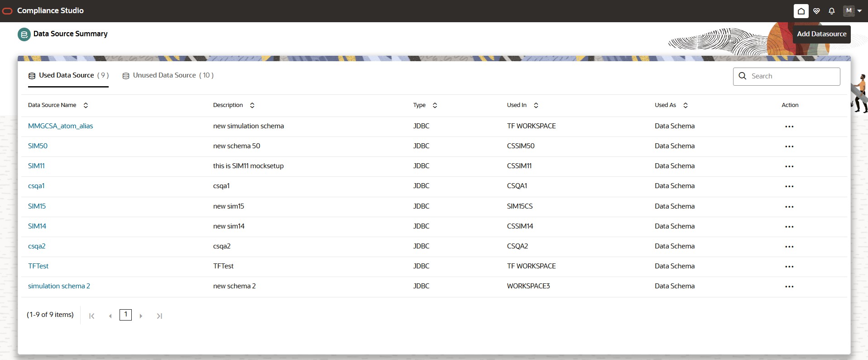Open MMGCSA_atom_alias data source link
Image resolution: width=868 pixels, height=360 pixels.
point(60,126)
